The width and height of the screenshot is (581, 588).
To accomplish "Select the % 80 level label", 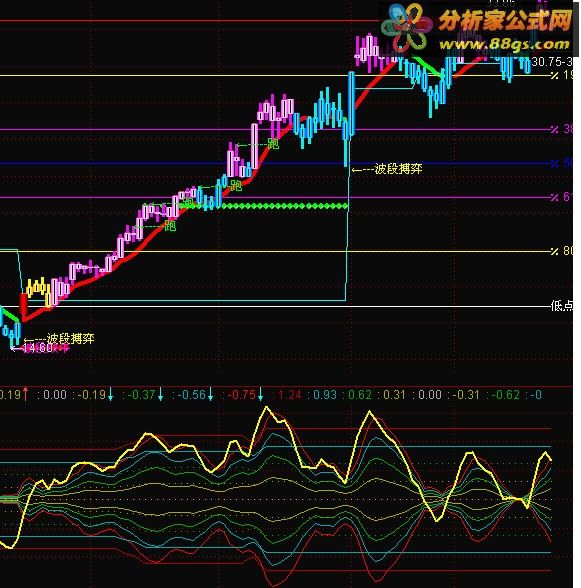I will pyautogui.click(x=561, y=251).
